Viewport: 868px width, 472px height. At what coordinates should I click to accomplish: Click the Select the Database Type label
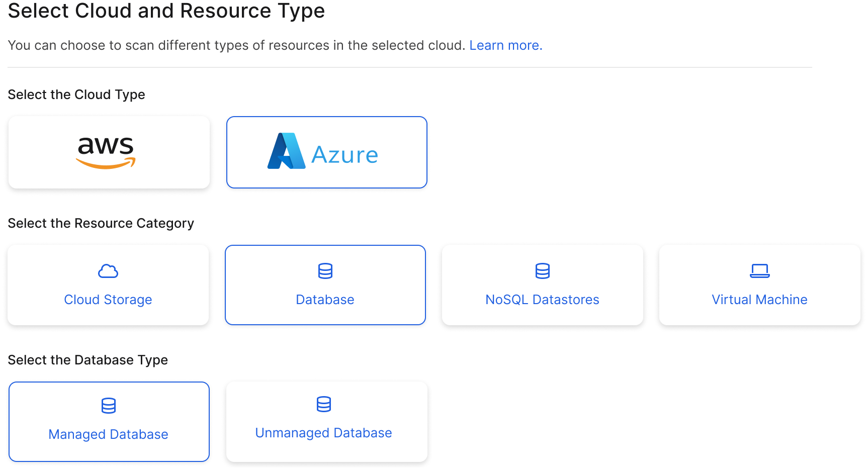(88, 360)
